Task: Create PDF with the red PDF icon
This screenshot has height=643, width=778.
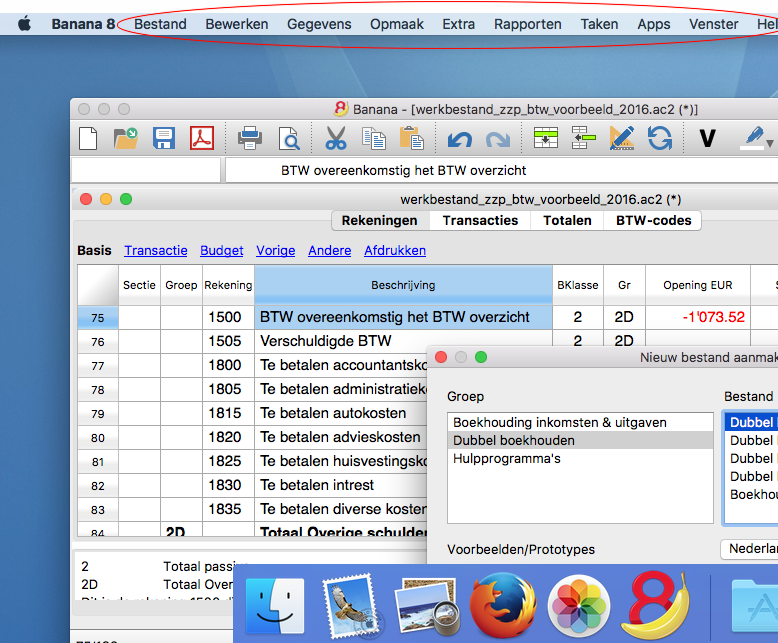Action: pos(202,138)
